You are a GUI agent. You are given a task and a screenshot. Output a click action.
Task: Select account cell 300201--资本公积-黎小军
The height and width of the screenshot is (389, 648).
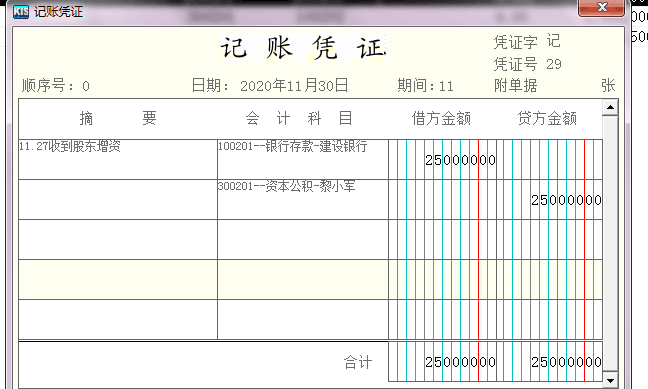303,200
